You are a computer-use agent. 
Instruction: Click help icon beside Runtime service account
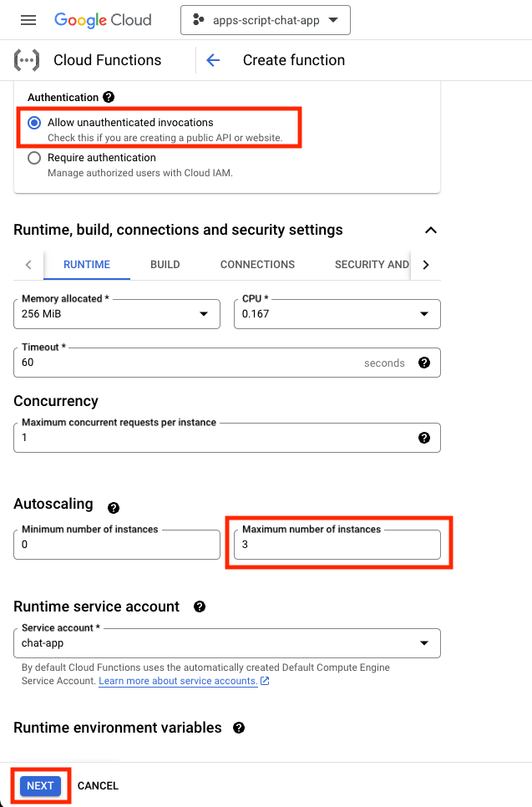tap(200, 607)
